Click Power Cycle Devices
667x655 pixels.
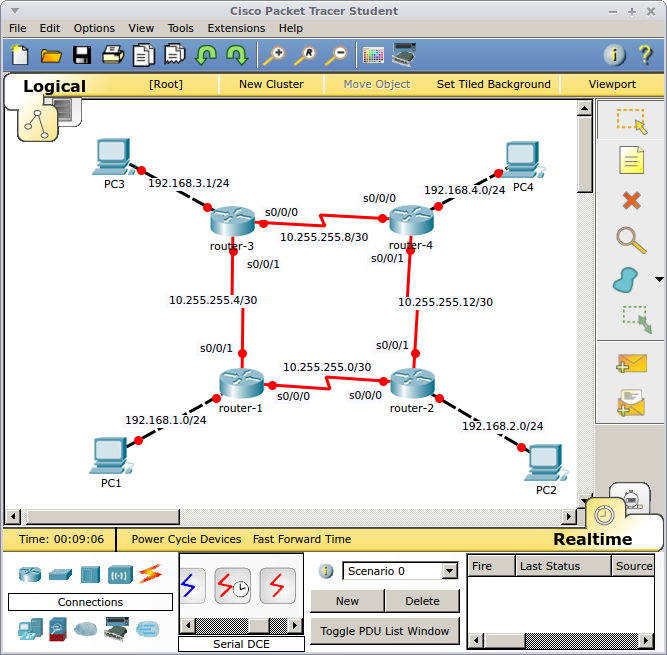[186, 539]
